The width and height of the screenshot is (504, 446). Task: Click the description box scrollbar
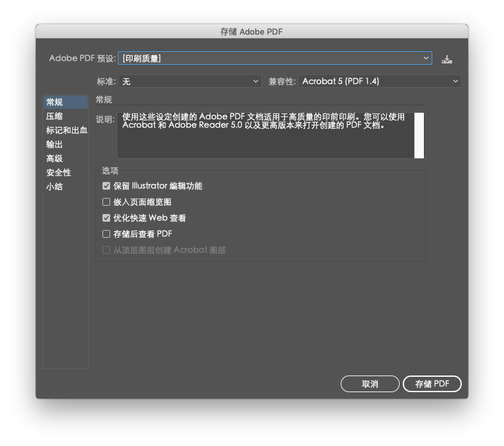point(419,135)
